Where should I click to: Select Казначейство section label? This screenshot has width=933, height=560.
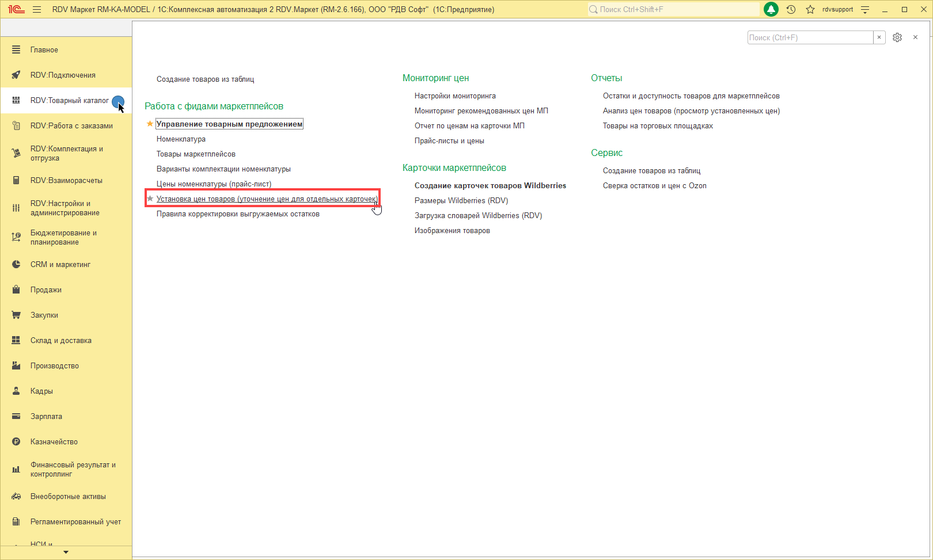coord(54,441)
